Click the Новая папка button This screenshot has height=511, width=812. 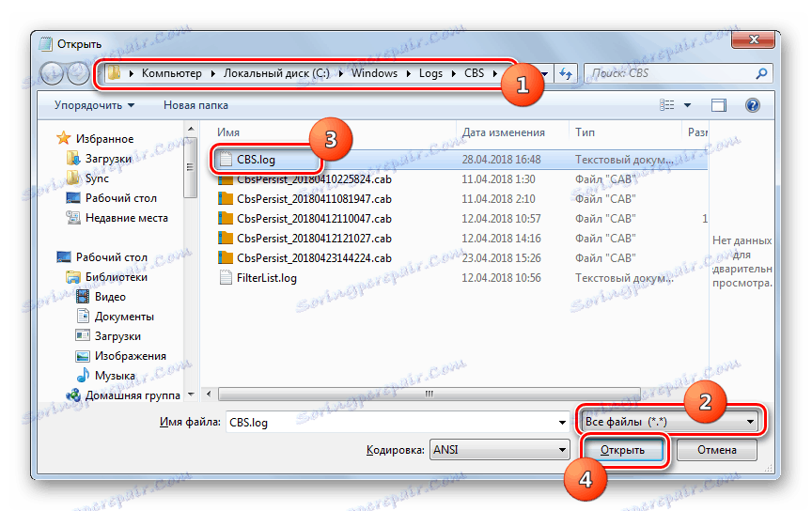click(195, 105)
